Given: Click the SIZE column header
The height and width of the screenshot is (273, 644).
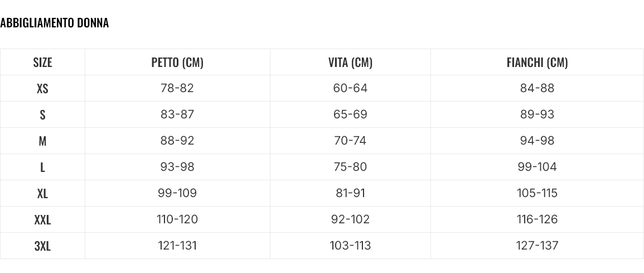Looking at the screenshot, I should (42, 62).
